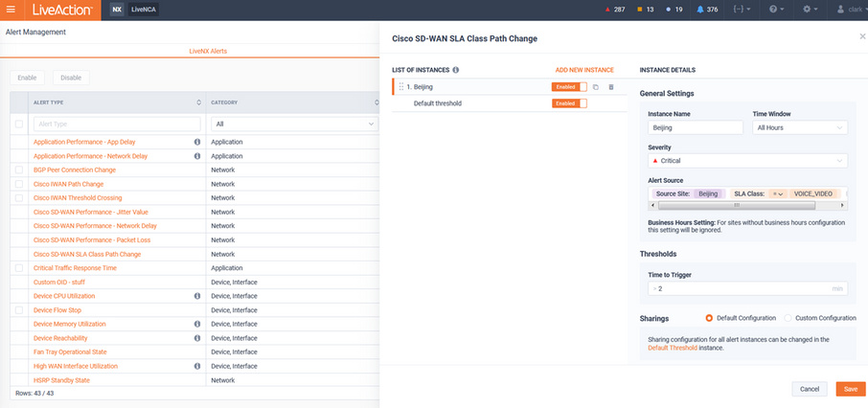Screen dimensions: 868x408
Task: Open the Default Threshold link
Action: pyautogui.click(x=672, y=349)
